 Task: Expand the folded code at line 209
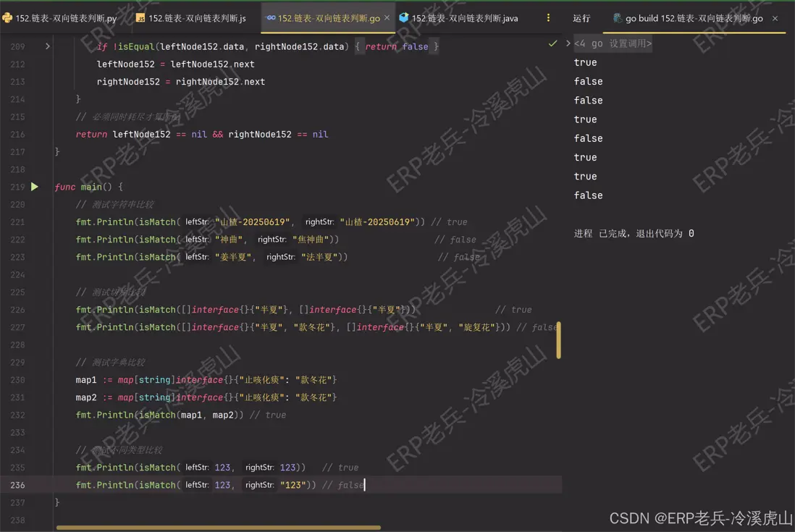point(48,46)
